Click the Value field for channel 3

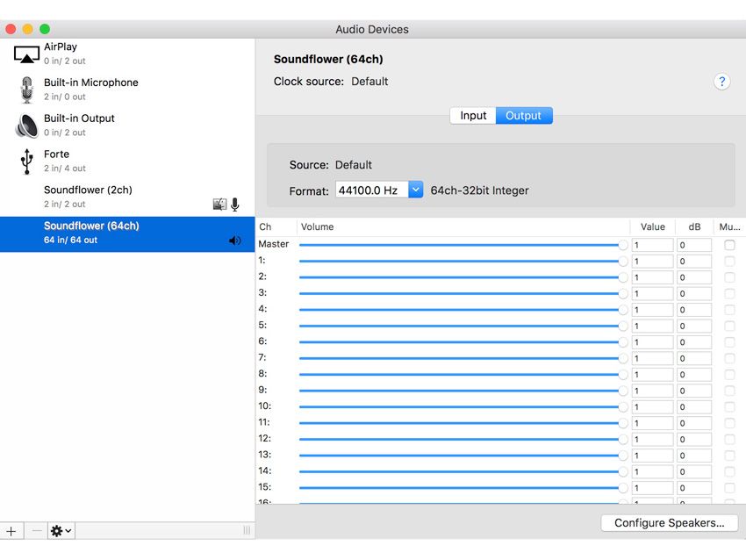pyautogui.click(x=652, y=293)
